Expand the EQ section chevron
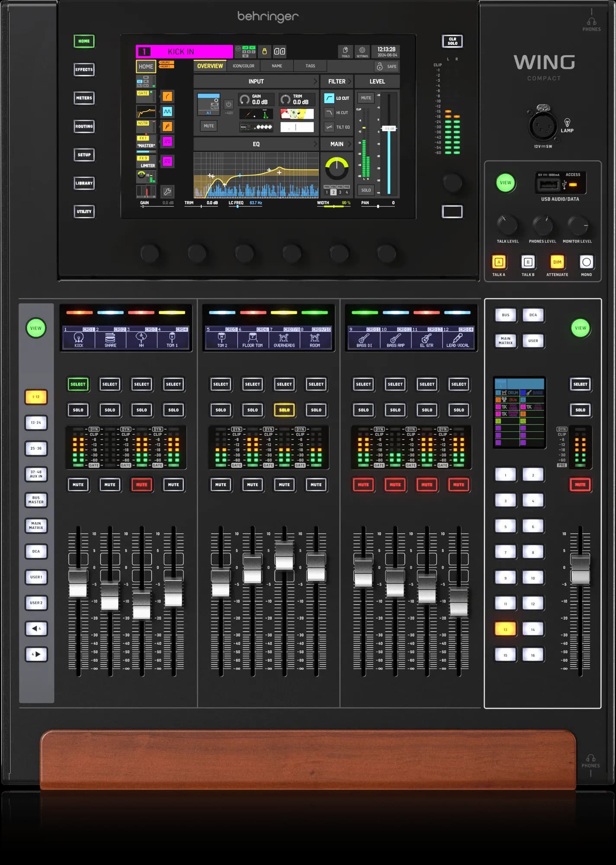 pyautogui.click(x=315, y=144)
